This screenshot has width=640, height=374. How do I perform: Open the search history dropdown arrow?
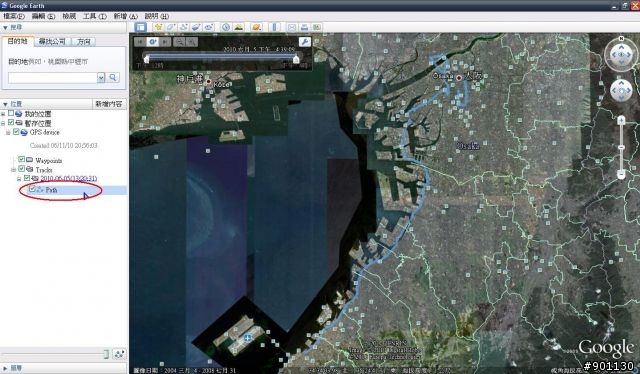(101, 77)
